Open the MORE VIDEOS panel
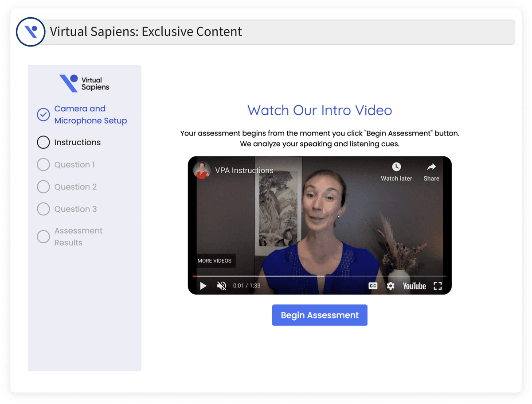Screen dimensions: 532x404 click(x=215, y=261)
